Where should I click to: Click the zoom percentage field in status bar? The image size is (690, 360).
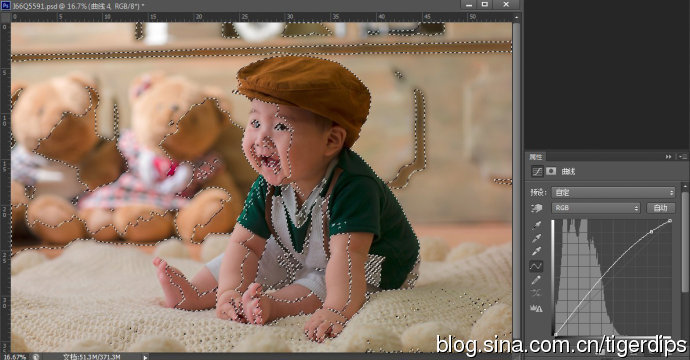point(15,356)
